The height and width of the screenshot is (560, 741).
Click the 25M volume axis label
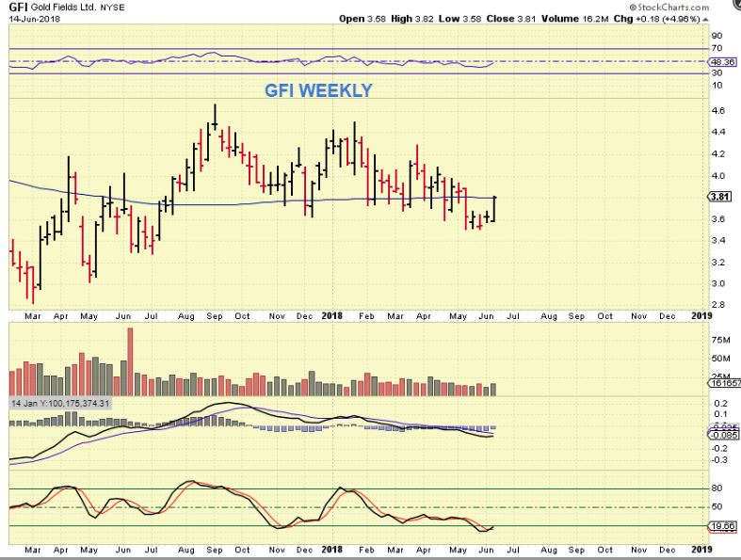[720, 376]
